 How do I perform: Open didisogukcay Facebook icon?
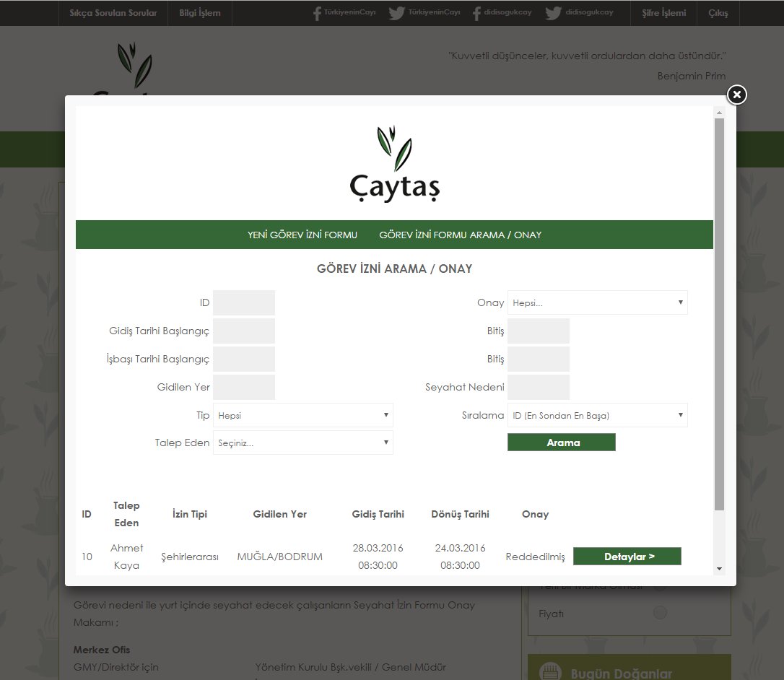point(476,13)
